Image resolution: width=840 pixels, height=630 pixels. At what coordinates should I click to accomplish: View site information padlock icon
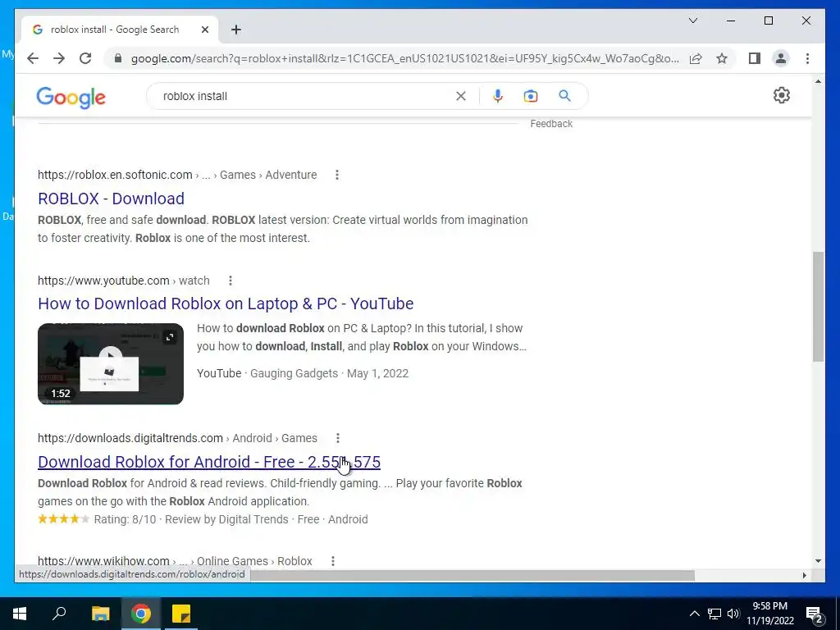click(x=118, y=58)
